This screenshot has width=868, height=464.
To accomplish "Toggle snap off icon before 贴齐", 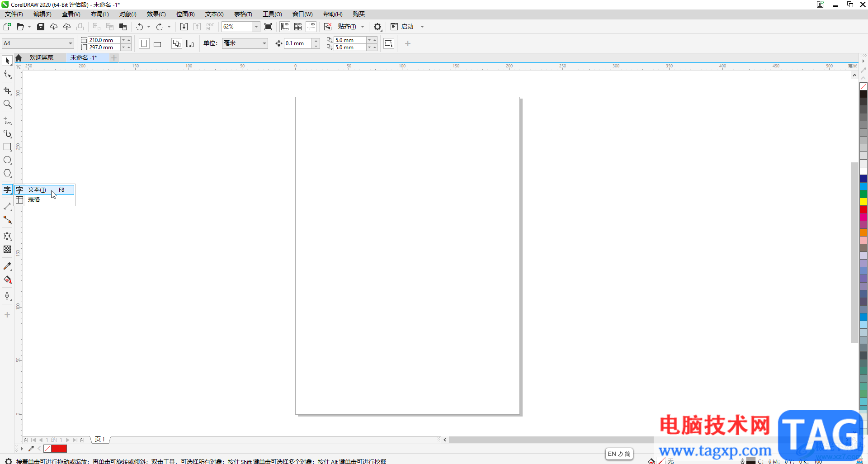I will pos(328,27).
